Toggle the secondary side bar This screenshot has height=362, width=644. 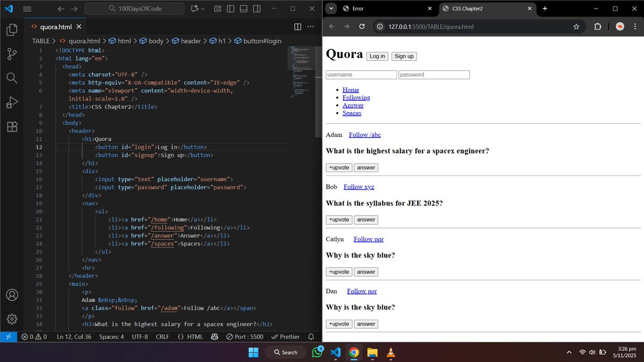point(256,9)
